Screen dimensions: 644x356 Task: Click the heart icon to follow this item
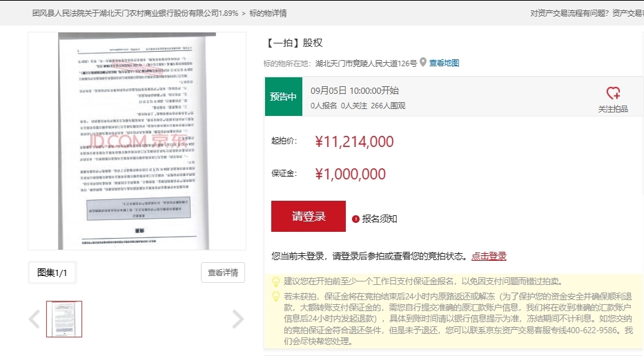pos(613,93)
